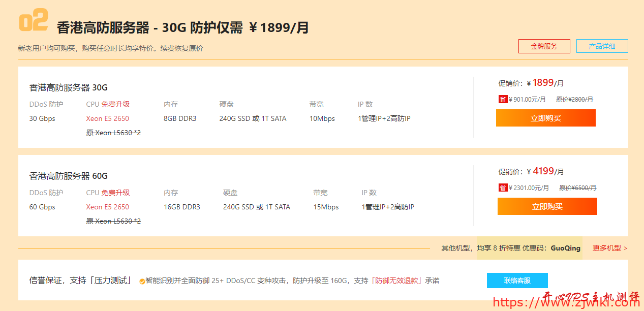Click the 1899 promotional price

[543, 83]
